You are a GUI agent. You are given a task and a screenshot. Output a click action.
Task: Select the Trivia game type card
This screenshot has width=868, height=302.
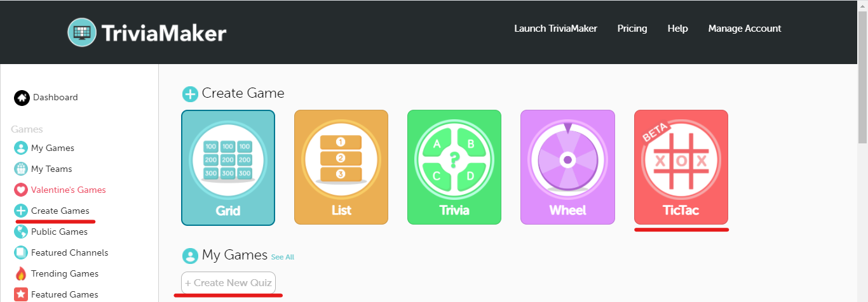[x=454, y=167]
